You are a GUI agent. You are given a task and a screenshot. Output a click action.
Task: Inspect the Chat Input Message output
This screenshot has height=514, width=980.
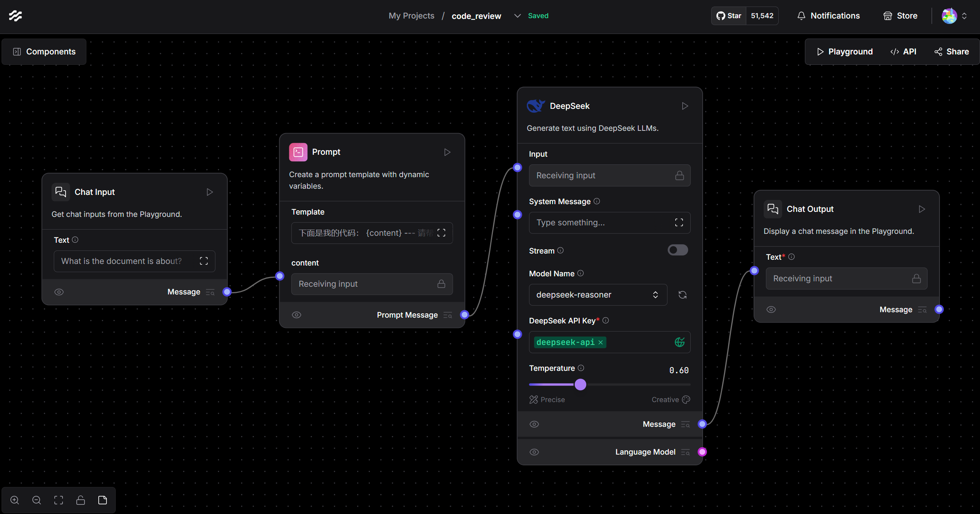click(x=210, y=292)
